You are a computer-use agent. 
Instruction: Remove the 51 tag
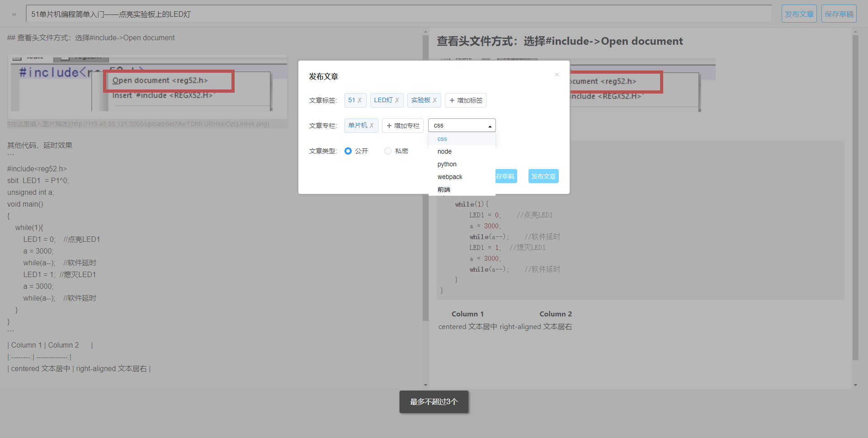[360, 100]
